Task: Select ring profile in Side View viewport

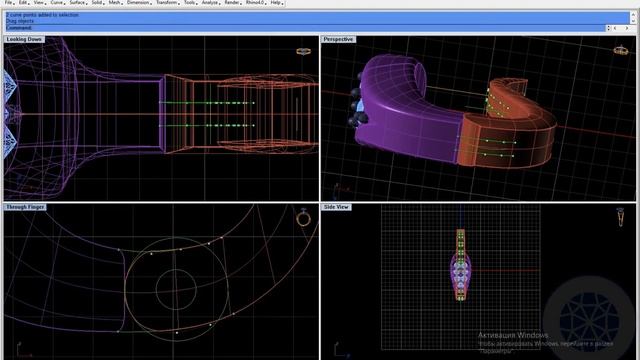Action: [460, 265]
